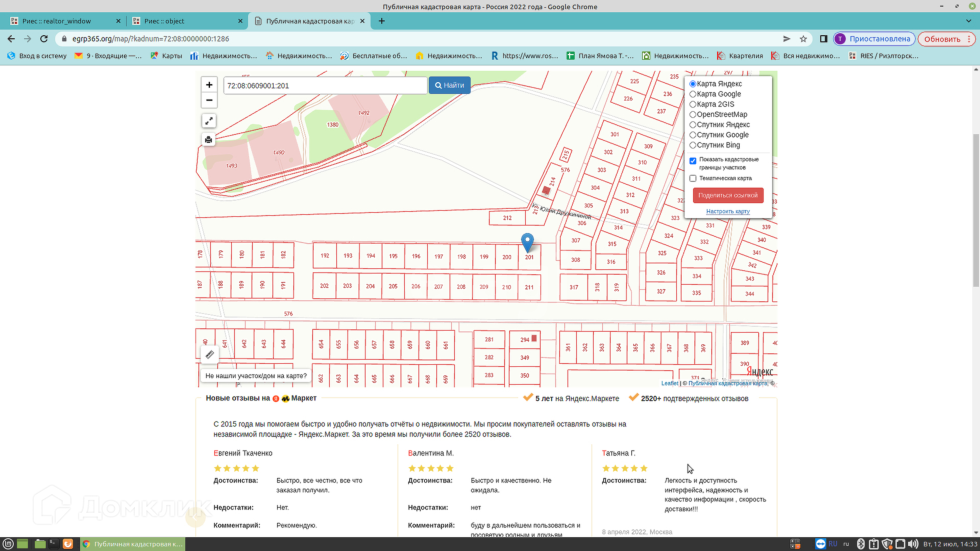Switch to the Риес :: object tab
Image resolution: width=980 pixels, height=551 pixels.
coord(187,21)
